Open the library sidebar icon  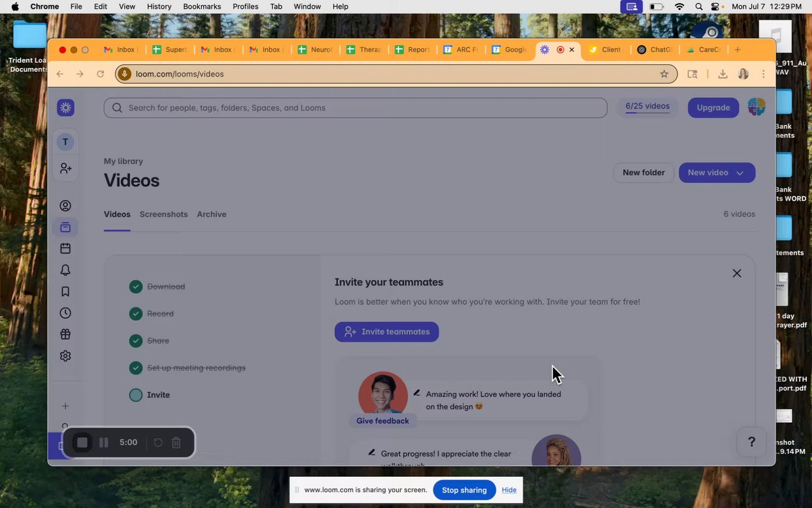tap(65, 227)
